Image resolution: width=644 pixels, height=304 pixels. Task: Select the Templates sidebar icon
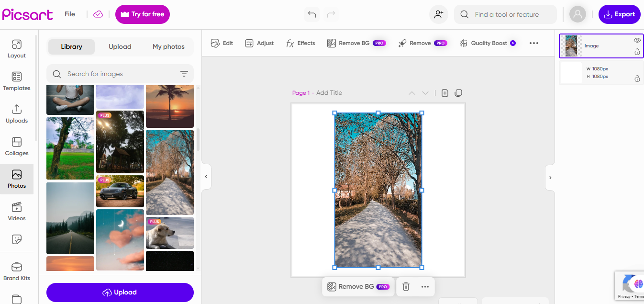16,80
